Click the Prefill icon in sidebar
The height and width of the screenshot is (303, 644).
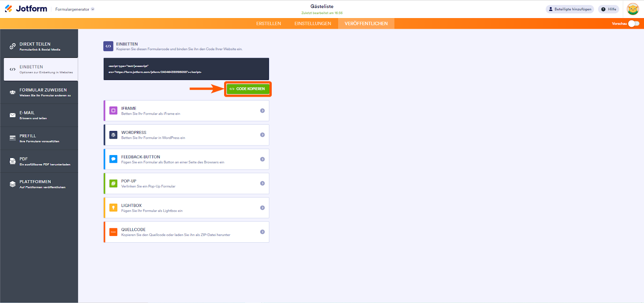click(x=12, y=138)
